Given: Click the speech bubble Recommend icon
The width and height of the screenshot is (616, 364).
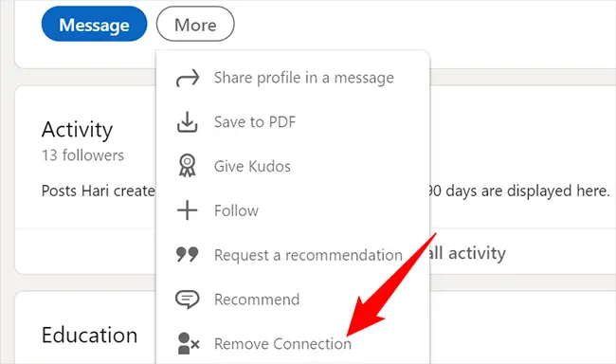Looking at the screenshot, I should click(187, 300).
